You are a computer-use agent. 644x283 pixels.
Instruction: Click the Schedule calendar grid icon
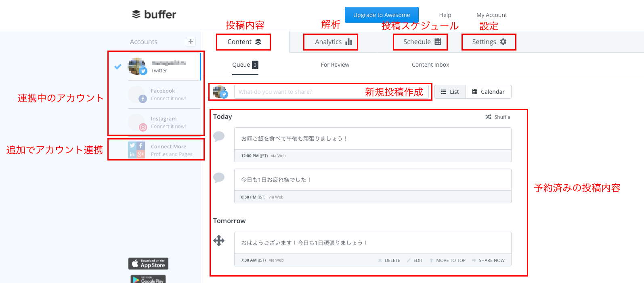(x=438, y=42)
